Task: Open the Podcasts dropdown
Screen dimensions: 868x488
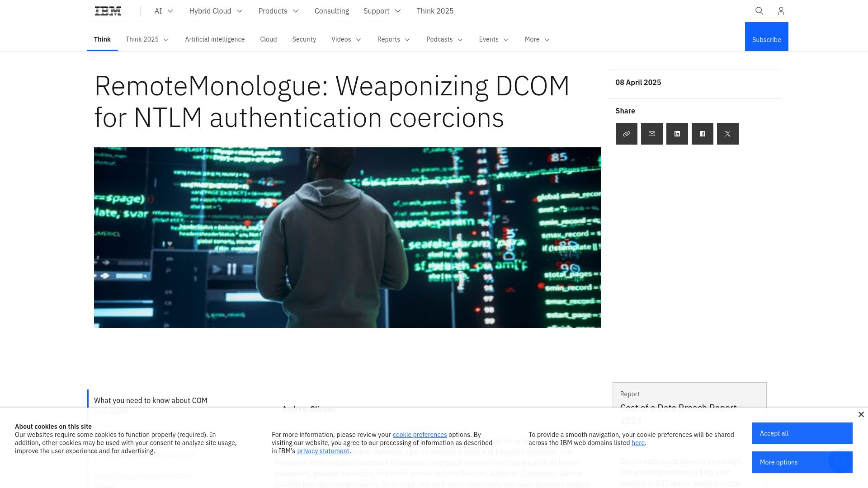Action: 445,39
